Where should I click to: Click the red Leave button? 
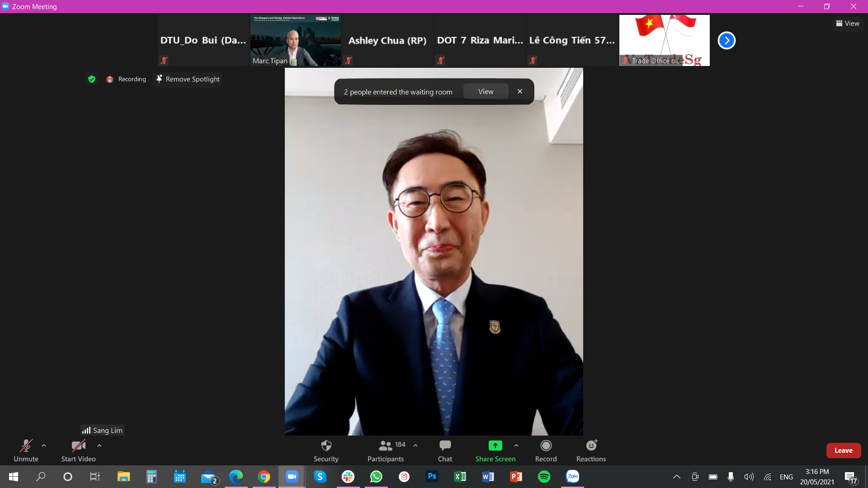(843, 450)
